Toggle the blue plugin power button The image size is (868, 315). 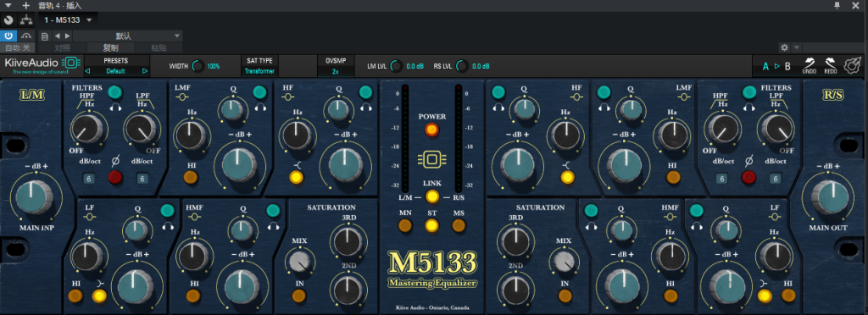8,36
